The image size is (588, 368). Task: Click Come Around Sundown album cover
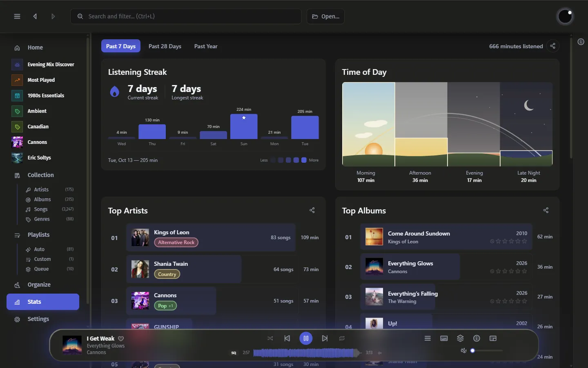point(374,237)
